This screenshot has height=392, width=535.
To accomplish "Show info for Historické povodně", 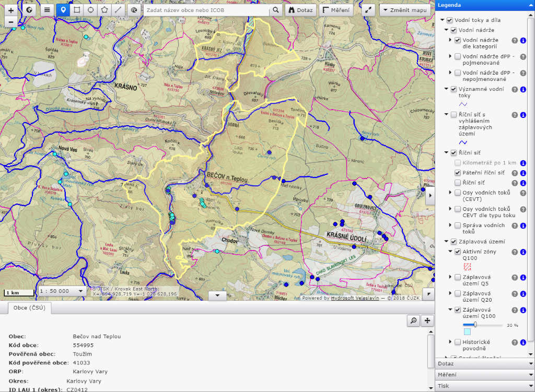I will (523, 342).
